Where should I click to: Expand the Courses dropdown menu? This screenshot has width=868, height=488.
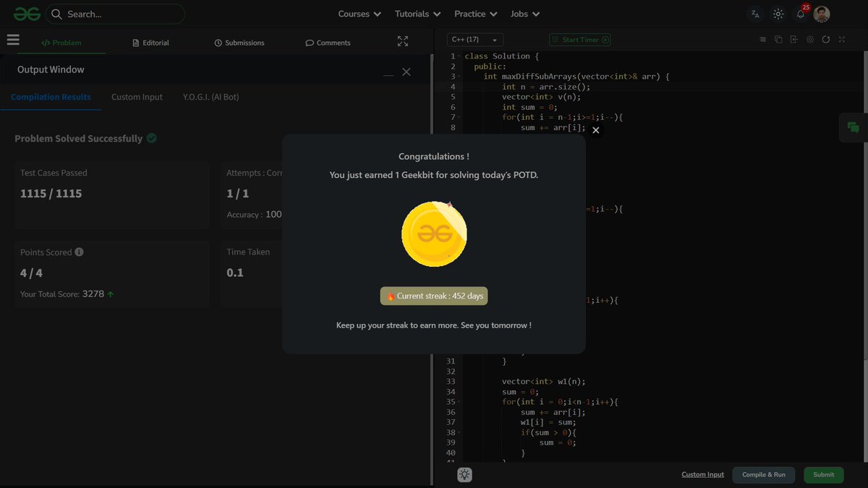pos(359,14)
